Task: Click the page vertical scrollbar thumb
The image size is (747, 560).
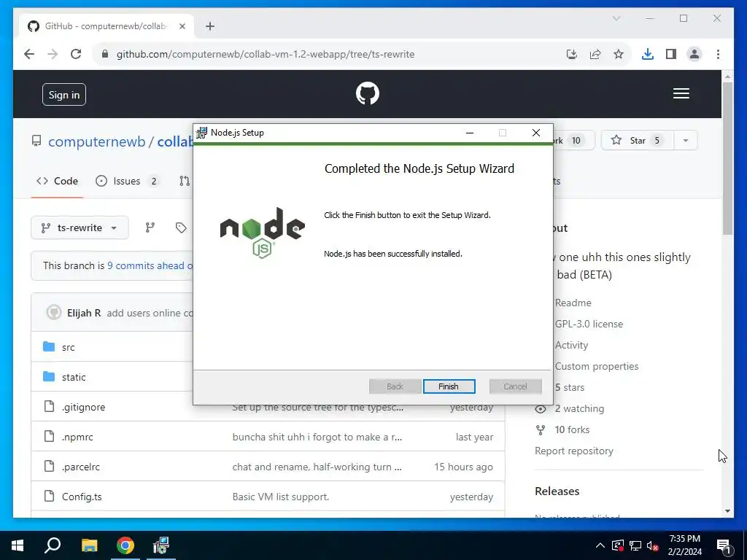Action: point(727,158)
